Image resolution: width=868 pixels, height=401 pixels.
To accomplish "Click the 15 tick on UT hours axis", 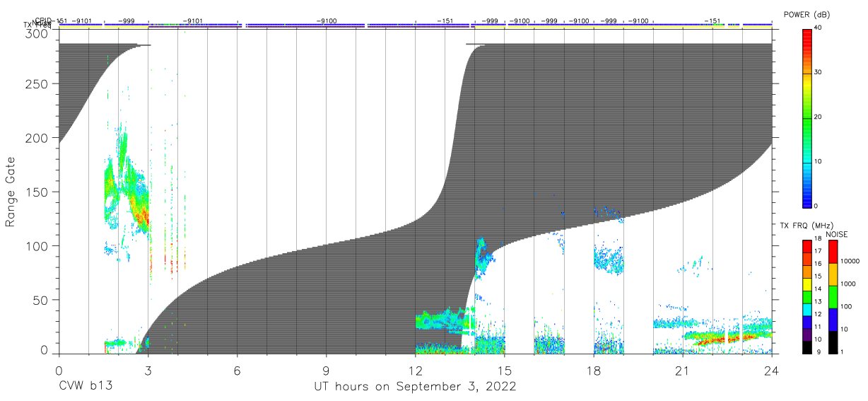I will (505, 370).
